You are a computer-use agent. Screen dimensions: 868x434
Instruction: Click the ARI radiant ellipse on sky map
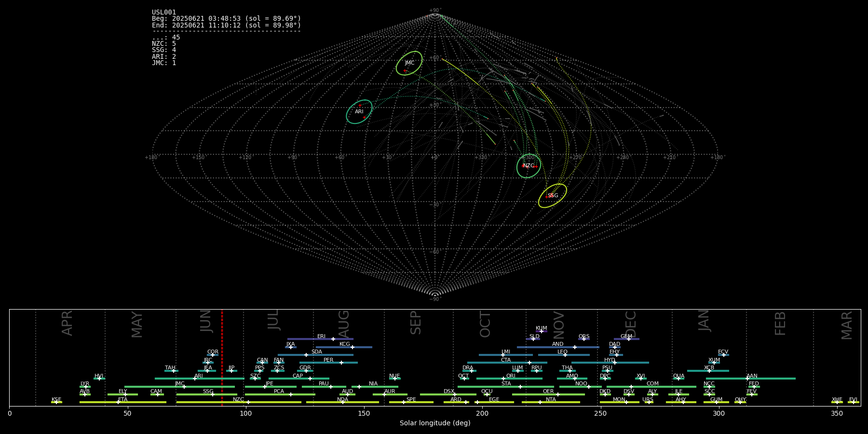(359, 112)
